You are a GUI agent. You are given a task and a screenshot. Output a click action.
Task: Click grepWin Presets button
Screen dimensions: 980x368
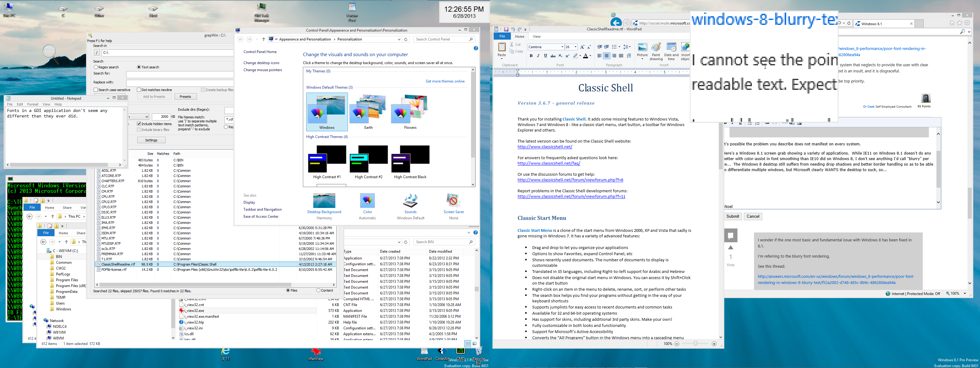tap(185, 97)
